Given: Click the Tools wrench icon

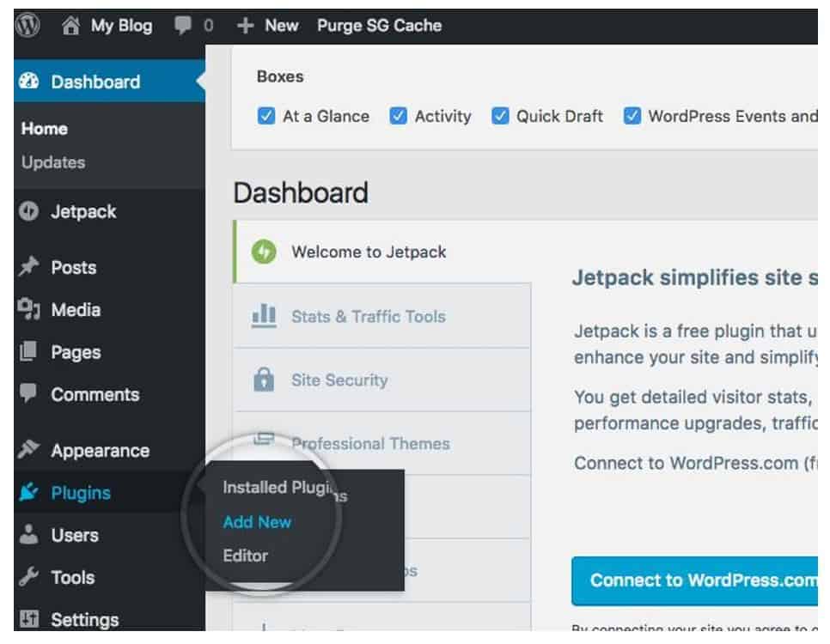Looking at the screenshot, I should click(x=28, y=576).
